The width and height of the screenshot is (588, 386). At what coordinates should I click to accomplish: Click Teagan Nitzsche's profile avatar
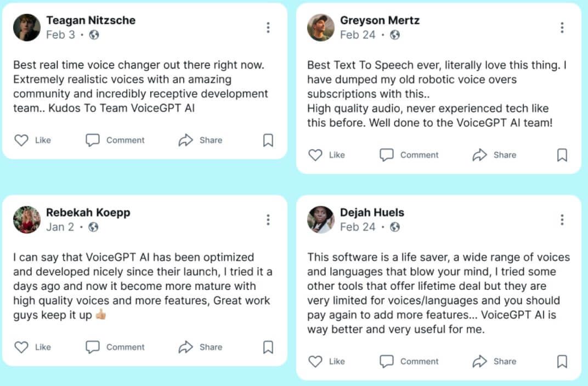[27, 27]
